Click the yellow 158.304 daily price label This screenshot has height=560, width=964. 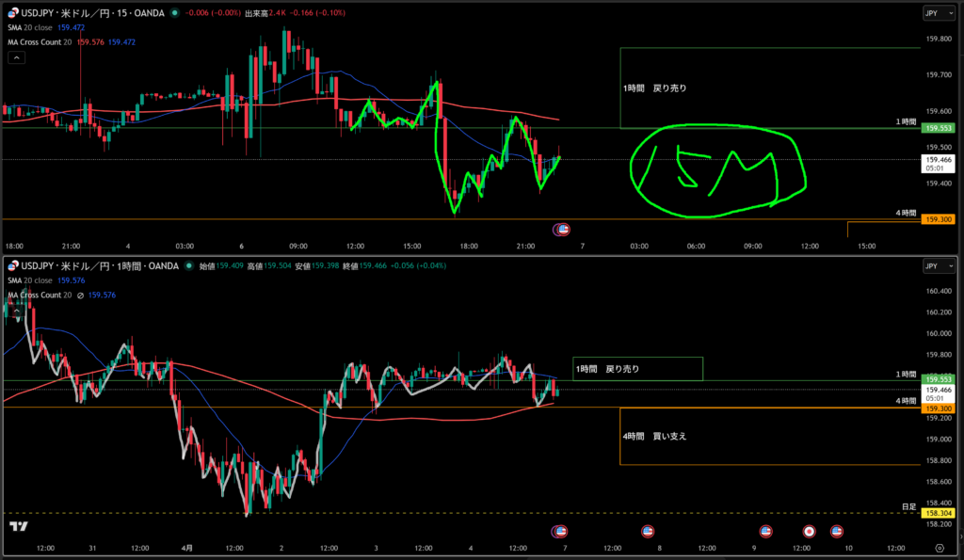tap(940, 514)
